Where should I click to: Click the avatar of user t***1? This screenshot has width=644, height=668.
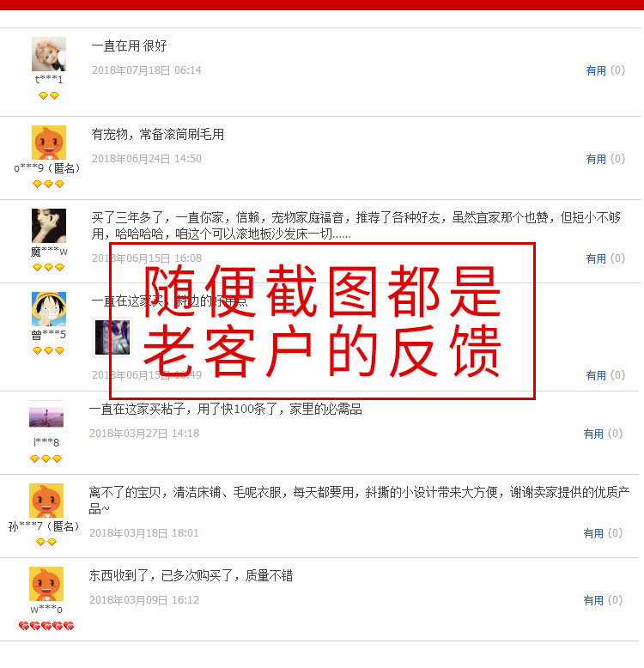[49, 54]
